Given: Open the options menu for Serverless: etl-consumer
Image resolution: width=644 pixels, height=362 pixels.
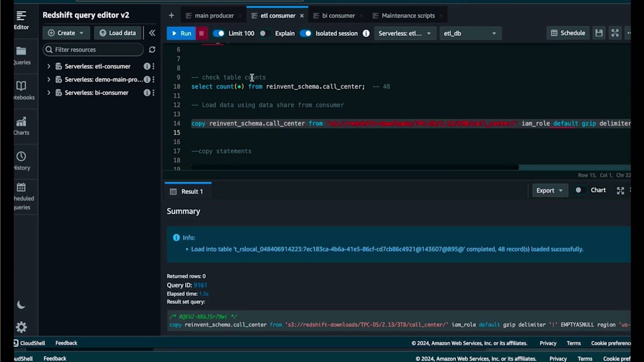Looking at the screenshot, I should (153, 67).
